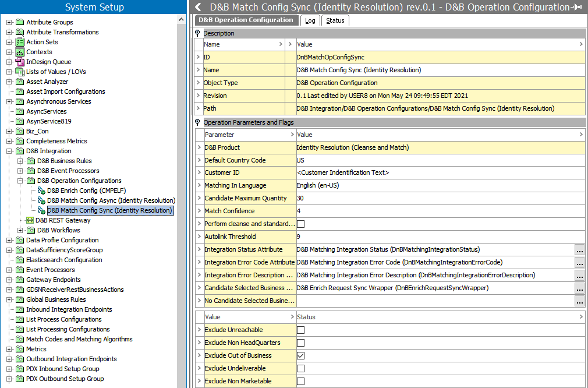Image resolution: width=588 pixels, height=388 pixels.
Task: Click the Elasticsearch Configuration icon
Action: click(x=20, y=260)
